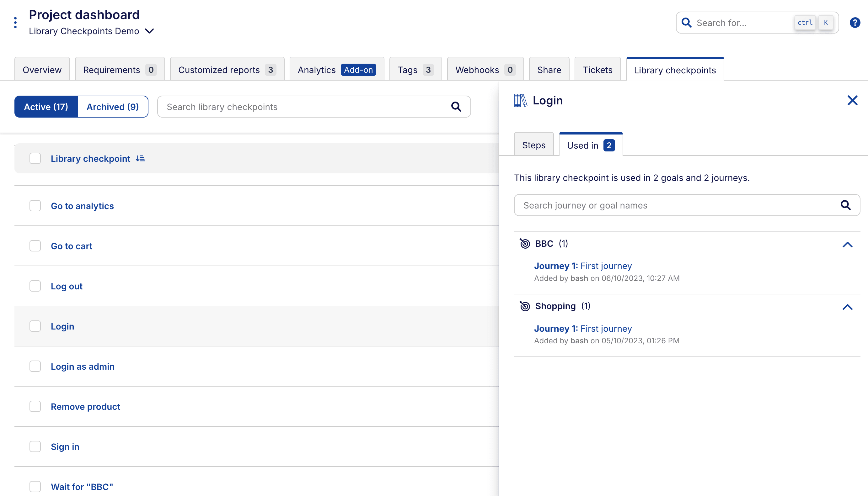868x496 pixels.
Task: Open the three-dot project menu
Action: 15,23
